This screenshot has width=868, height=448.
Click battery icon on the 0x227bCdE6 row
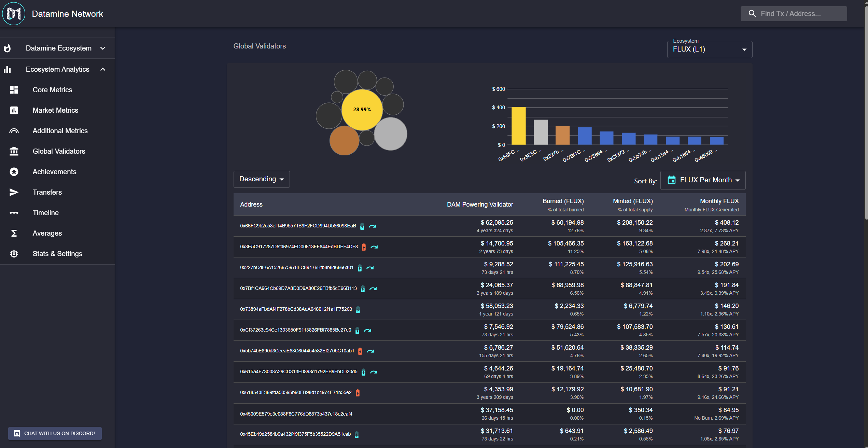click(x=360, y=268)
